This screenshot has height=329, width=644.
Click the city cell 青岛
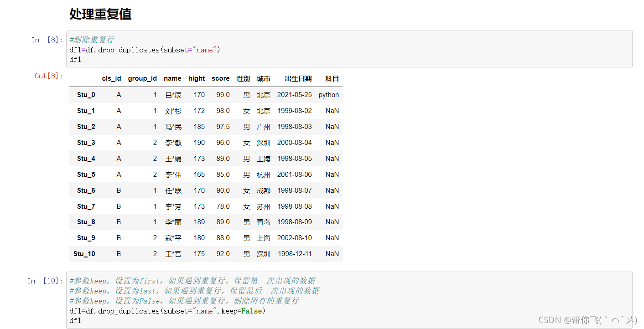pyautogui.click(x=264, y=222)
